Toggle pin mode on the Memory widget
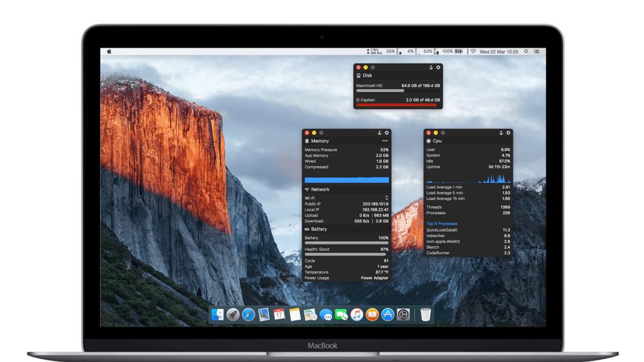The width and height of the screenshot is (644, 362). (x=379, y=132)
